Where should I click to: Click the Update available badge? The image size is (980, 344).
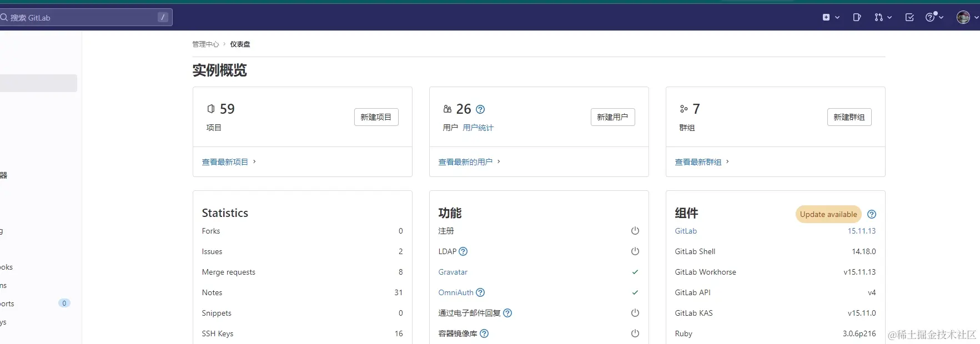click(828, 214)
